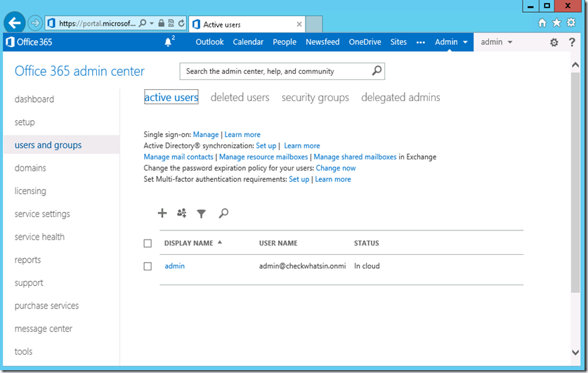Click Manage link for Single sign-on
This screenshot has height=373, width=588.
pos(206,135)
